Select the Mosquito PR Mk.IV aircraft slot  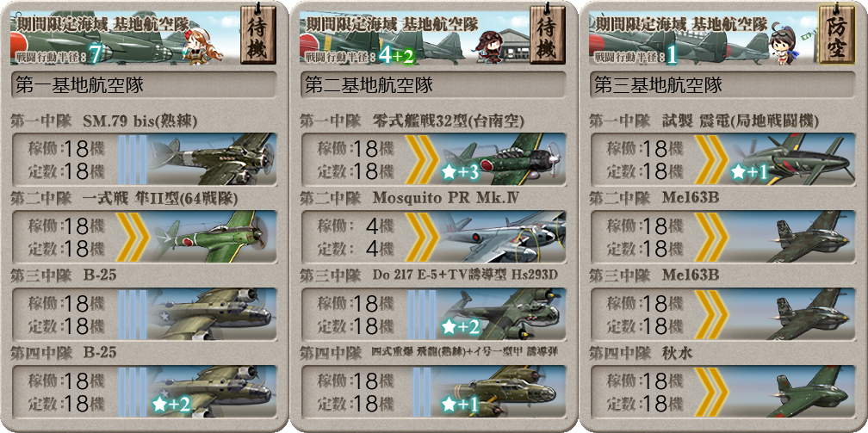point(433,237)
